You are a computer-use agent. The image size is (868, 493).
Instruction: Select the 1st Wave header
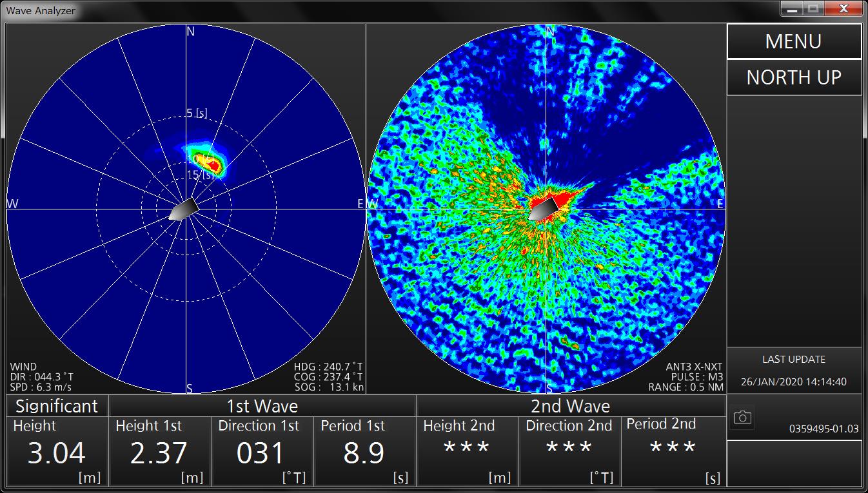(262, 406)
